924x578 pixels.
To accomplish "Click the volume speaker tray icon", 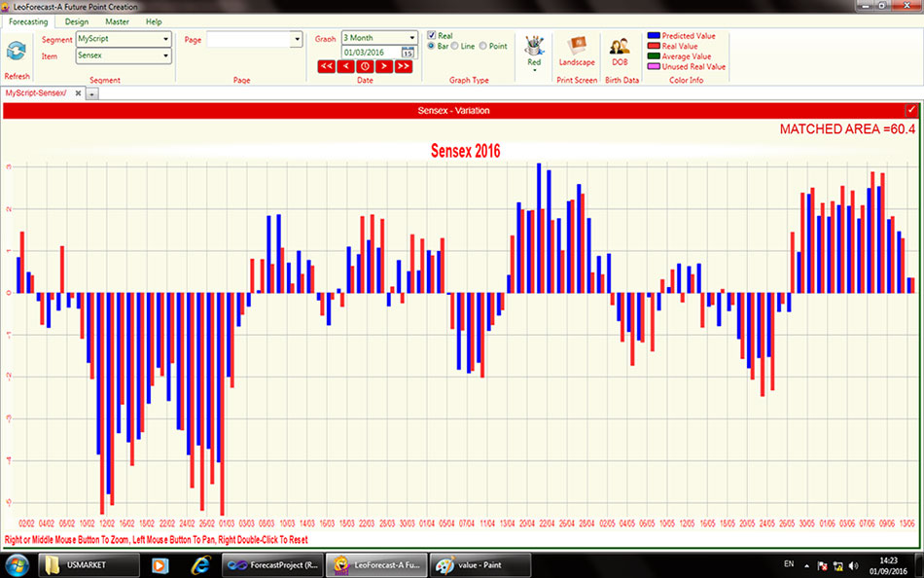I will 853,566.
